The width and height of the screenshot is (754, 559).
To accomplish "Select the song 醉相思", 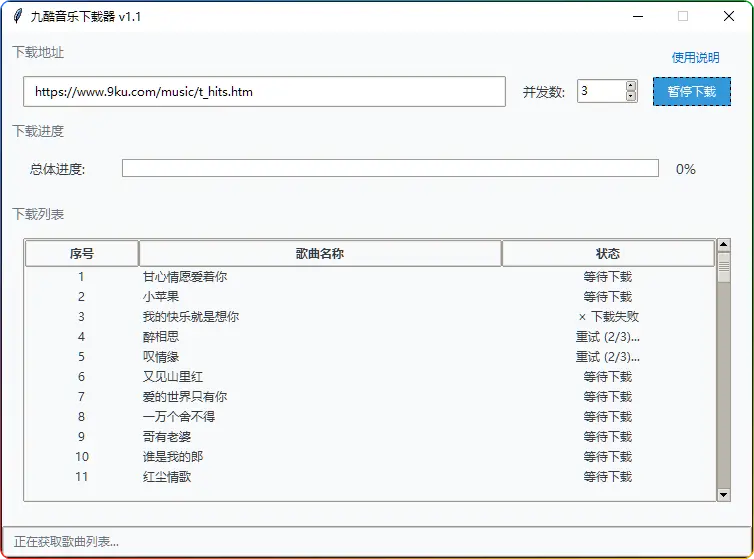I will (x=161, y=336).
